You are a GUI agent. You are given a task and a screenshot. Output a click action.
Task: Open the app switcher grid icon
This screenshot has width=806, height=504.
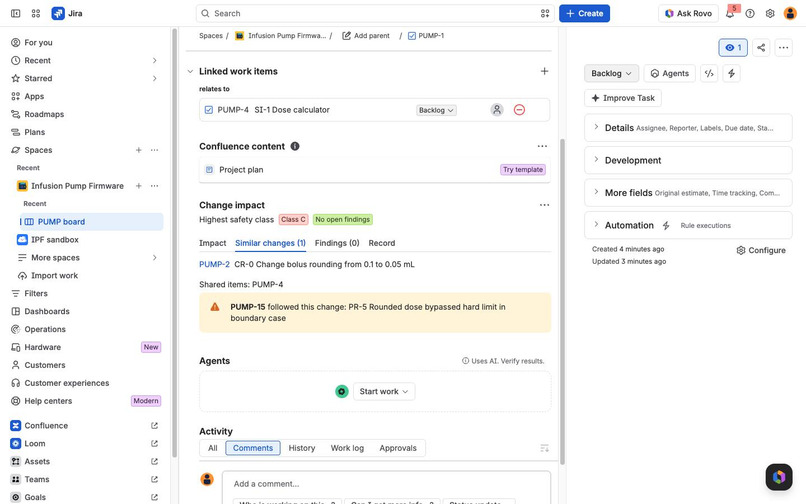click(35, 13)
